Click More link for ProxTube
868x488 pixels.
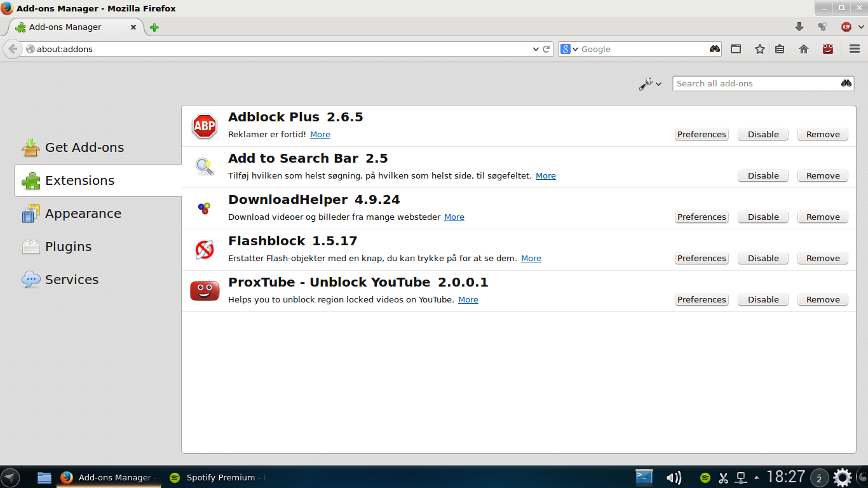468,299
